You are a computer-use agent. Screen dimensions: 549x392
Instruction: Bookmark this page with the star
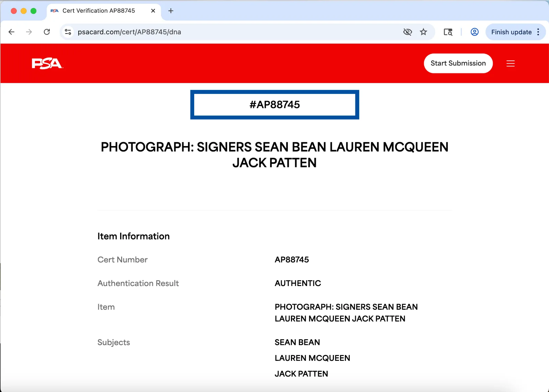coord(423,32)
